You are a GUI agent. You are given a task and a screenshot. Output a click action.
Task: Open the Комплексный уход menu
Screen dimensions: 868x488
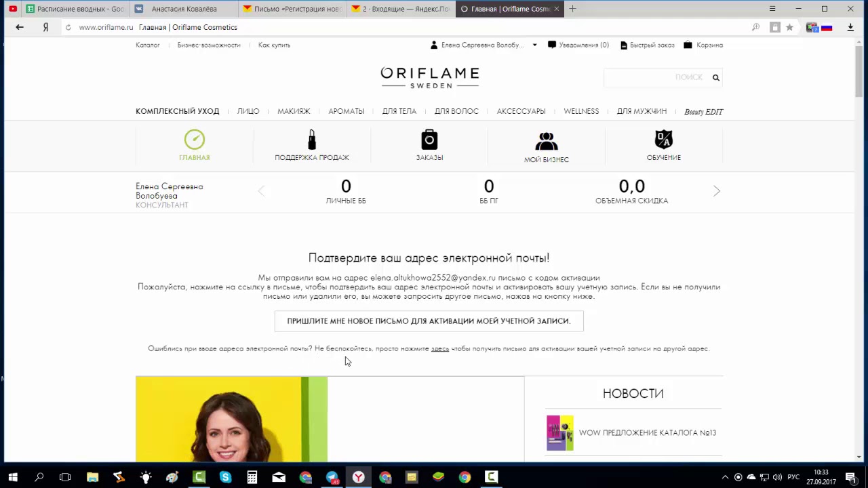pyautogui.click(x=177, y=111)
